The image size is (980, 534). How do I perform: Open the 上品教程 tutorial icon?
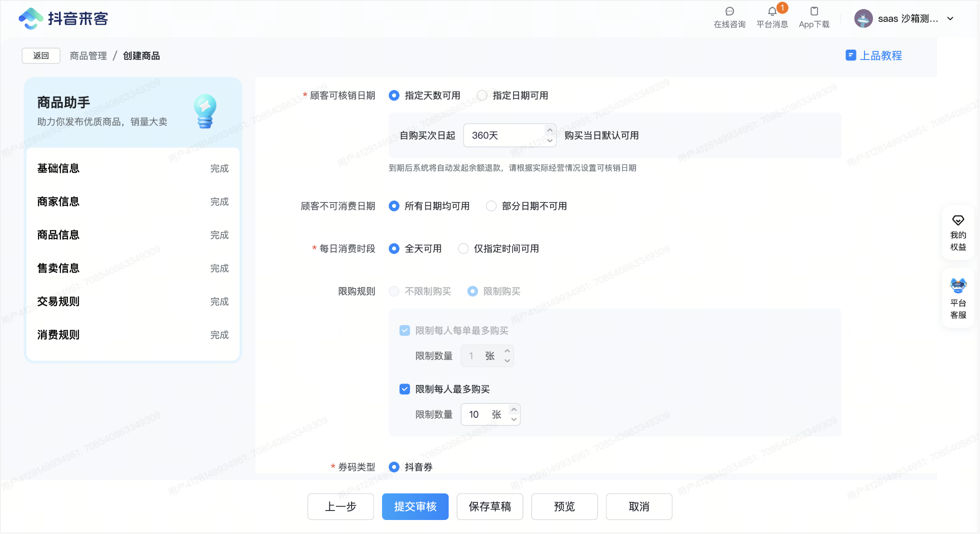[850, 55]
